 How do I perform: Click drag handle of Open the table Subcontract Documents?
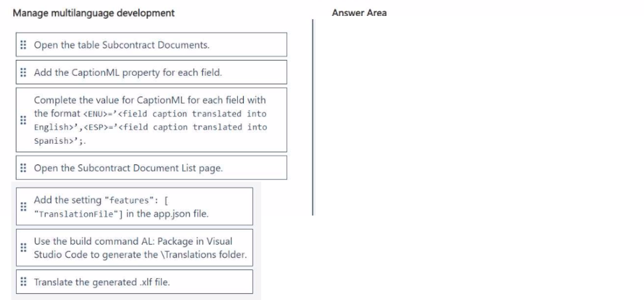point(23,45)
